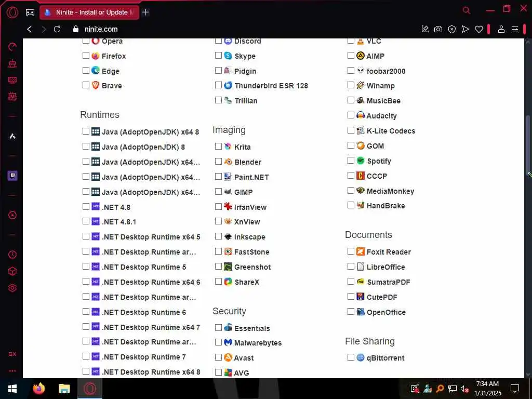
Task: Click the muted volume tray icon
Action: point(464,389)
